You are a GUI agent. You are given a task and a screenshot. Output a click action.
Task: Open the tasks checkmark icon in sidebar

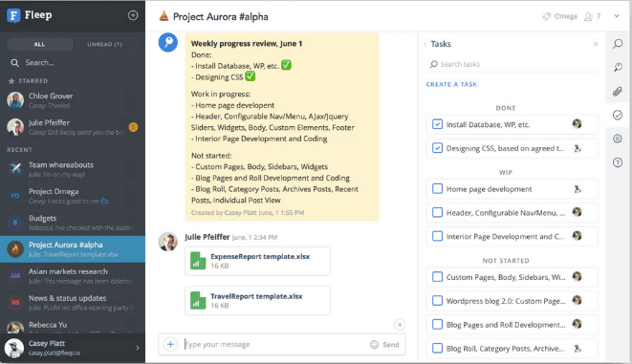(618, 116)
